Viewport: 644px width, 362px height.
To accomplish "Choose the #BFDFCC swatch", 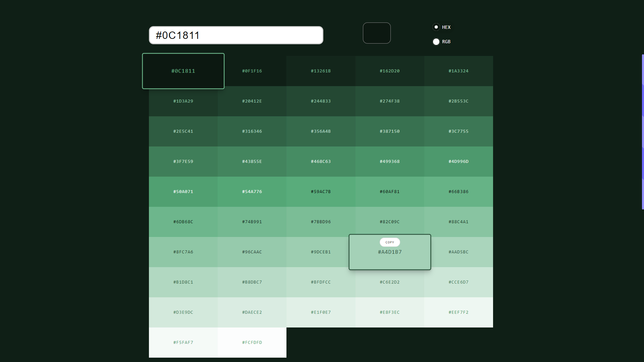I will click(321, 282).
